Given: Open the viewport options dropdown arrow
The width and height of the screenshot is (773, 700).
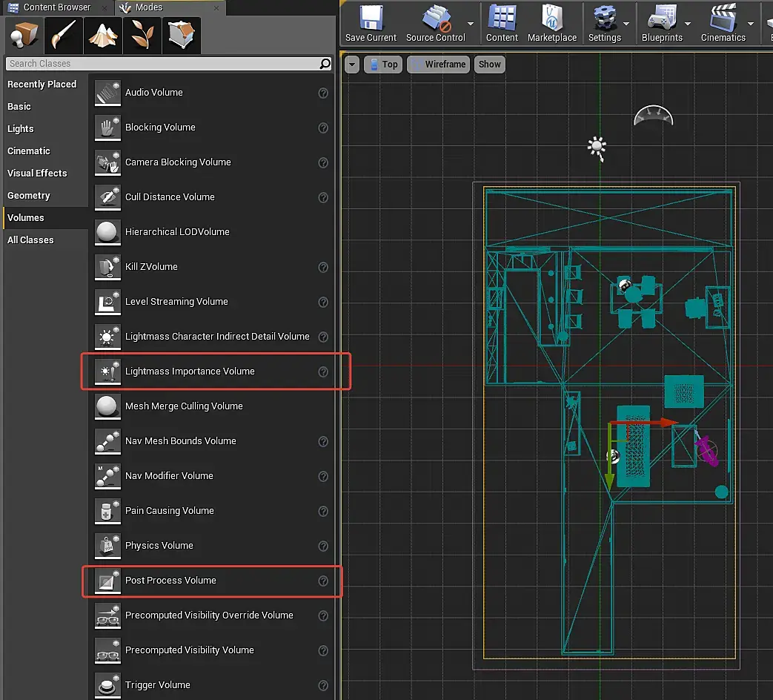Looking at the screenshot, I should 352,65.
